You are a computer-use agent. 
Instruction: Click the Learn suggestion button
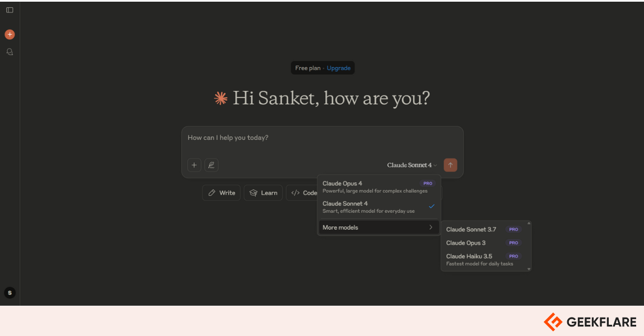point(263,193)
